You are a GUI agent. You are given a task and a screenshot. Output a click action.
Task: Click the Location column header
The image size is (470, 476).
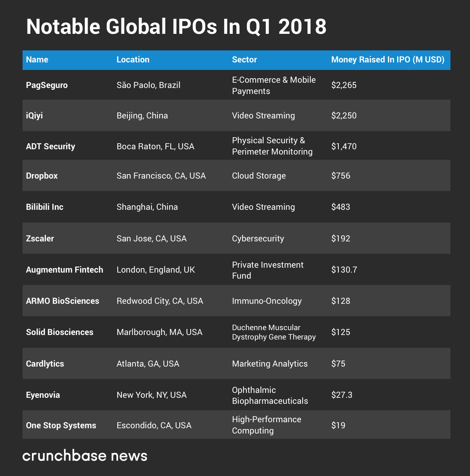133,60
